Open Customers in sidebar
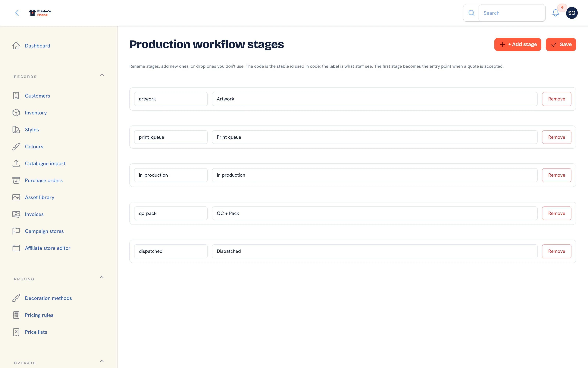Screen dimensions: 588x368 coord(37,96)
